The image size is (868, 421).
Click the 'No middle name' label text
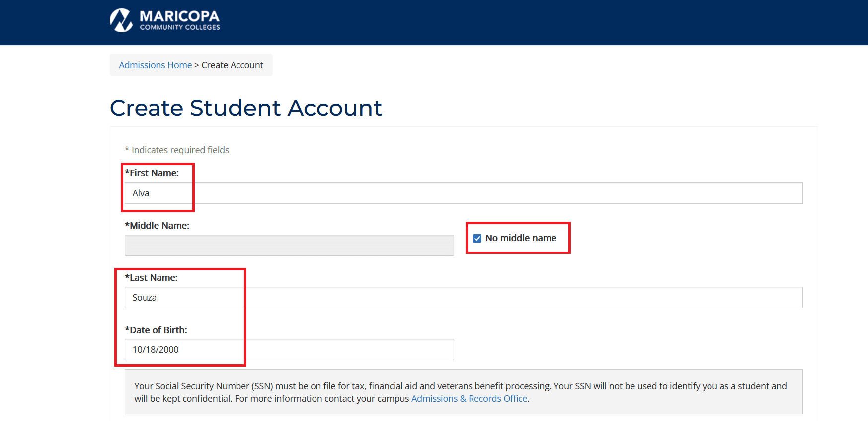point(521,238)
